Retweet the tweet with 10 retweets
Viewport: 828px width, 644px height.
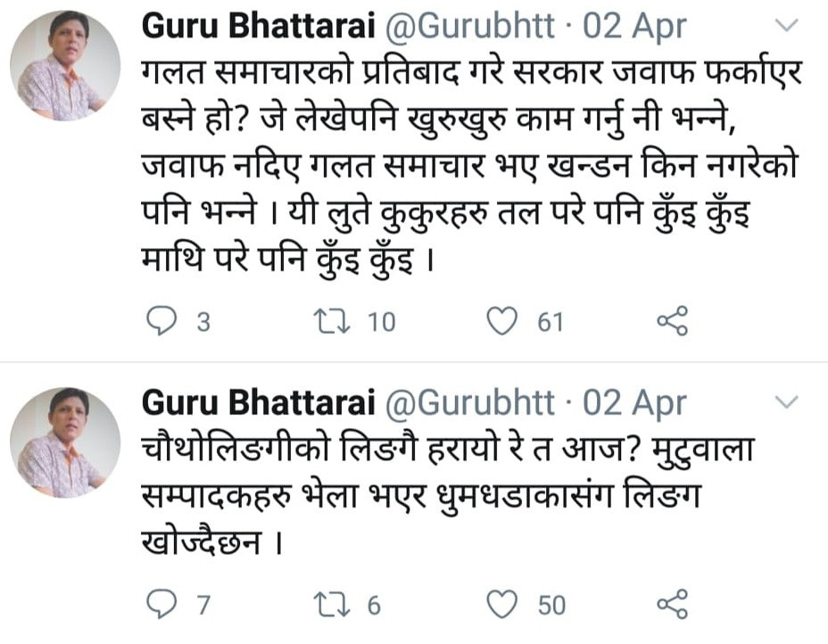[335, 321]
